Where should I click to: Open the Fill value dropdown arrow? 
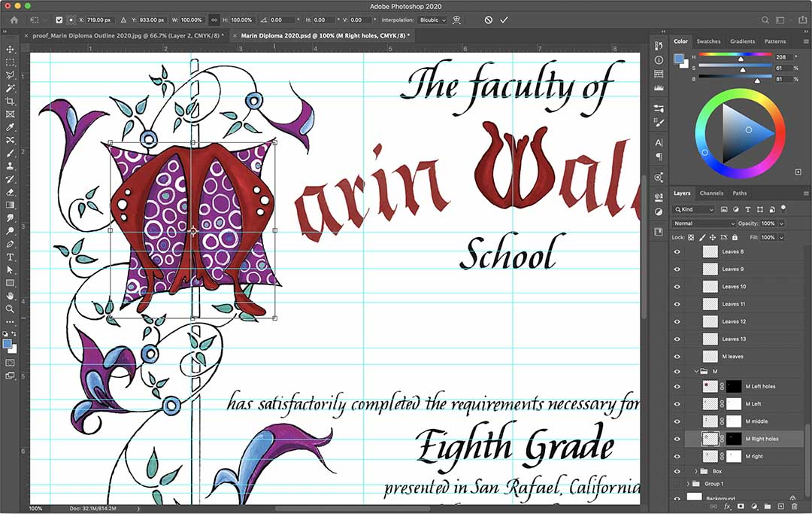pyautogui.click(x=781, y=237)
